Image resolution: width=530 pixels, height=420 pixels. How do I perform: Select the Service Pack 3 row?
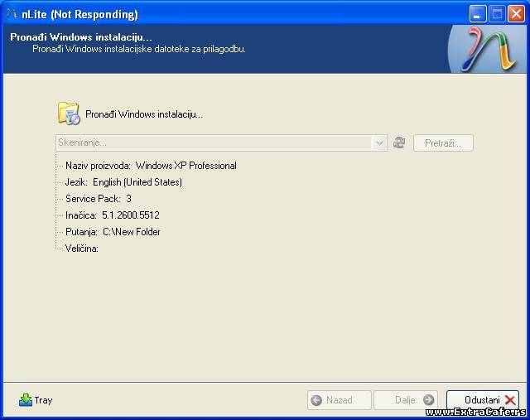coord(99,199)
